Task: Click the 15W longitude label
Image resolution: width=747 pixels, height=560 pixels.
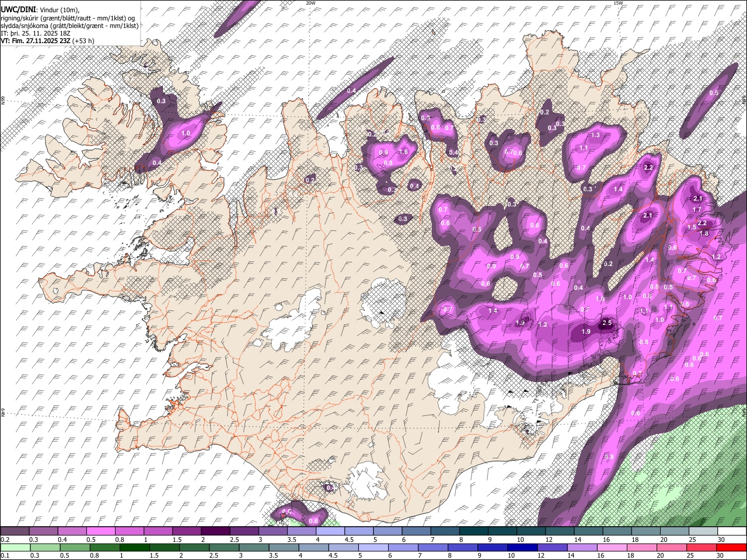Action: click(x=618, y=3)
